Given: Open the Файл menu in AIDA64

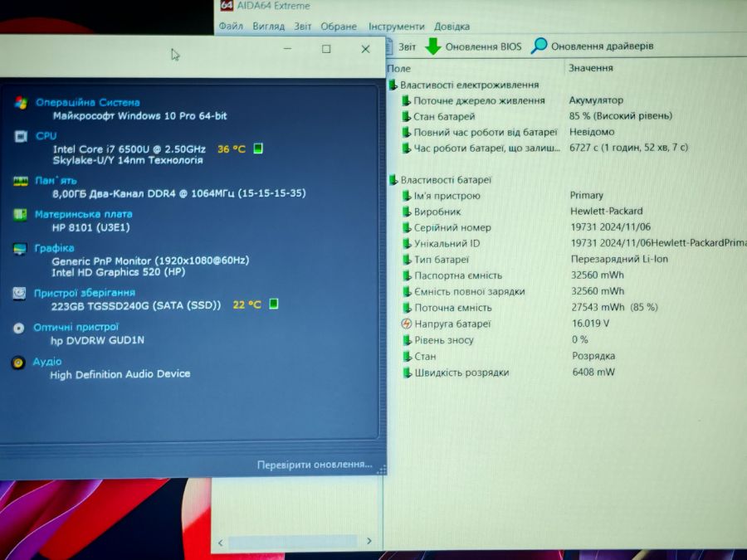Looking at the screenshot, I should click(x=231, y=26).
